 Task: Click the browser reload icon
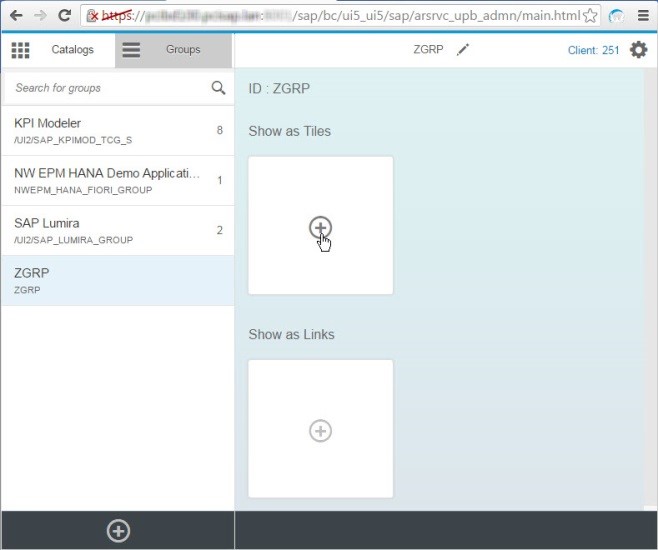tap(64, 16)
